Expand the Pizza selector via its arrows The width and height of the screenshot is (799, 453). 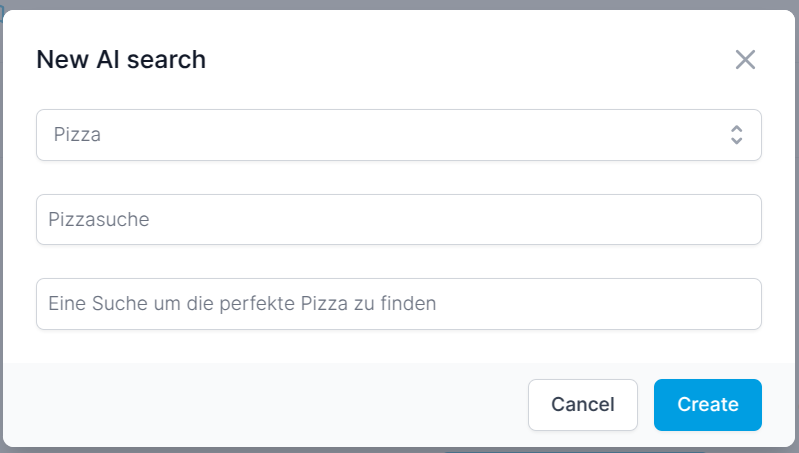point(736,135)
